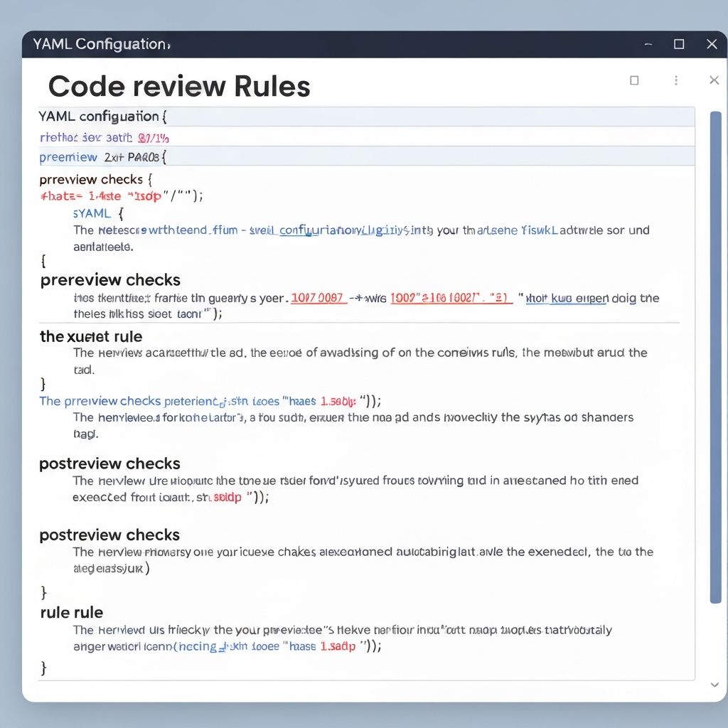Click the red '1.sadp' link near the bottom

click(338, 646)
